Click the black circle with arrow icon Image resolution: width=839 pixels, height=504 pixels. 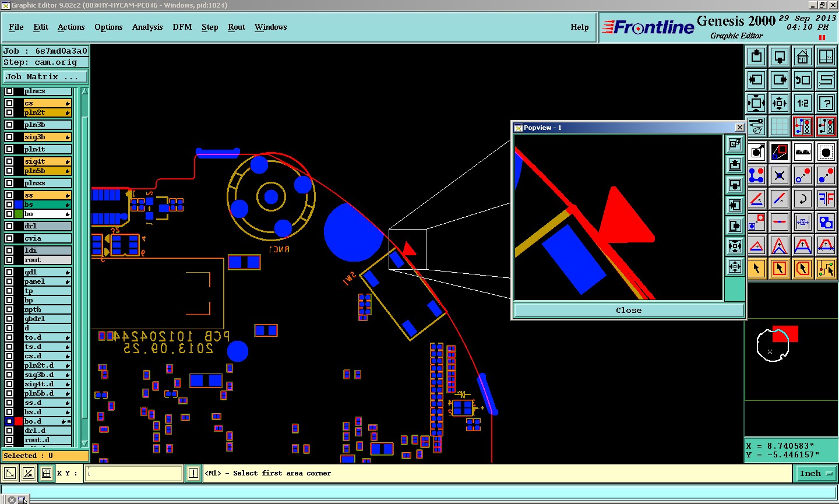(x=756, y=152)
